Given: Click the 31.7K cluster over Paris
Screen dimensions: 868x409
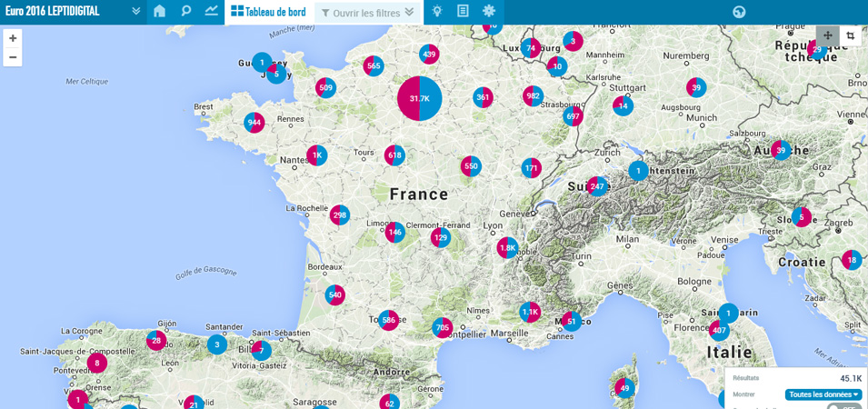Looking at the screenshot, I should pyautogui.click(x=420, y=98).
